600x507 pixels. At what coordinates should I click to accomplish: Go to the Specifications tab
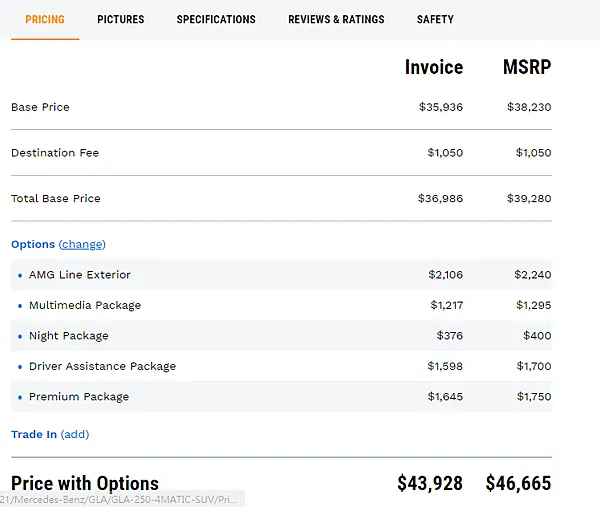pyautogui.click(x=216, y=19)
